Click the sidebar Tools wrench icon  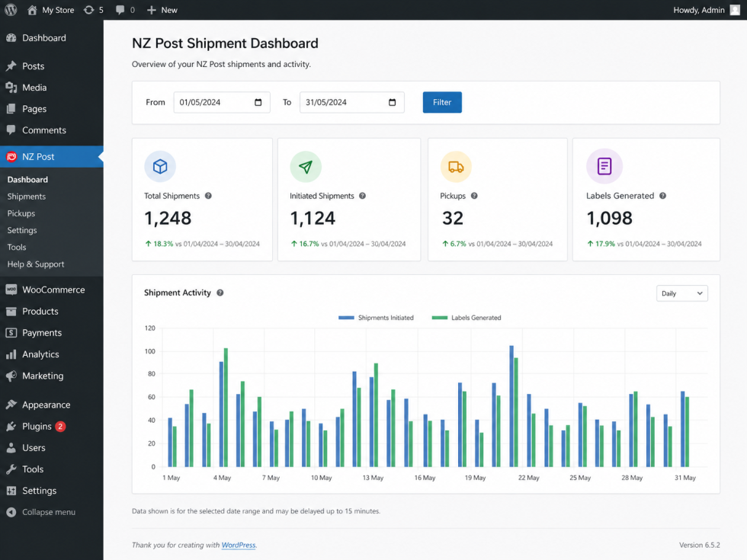click(x=11, y=469)
